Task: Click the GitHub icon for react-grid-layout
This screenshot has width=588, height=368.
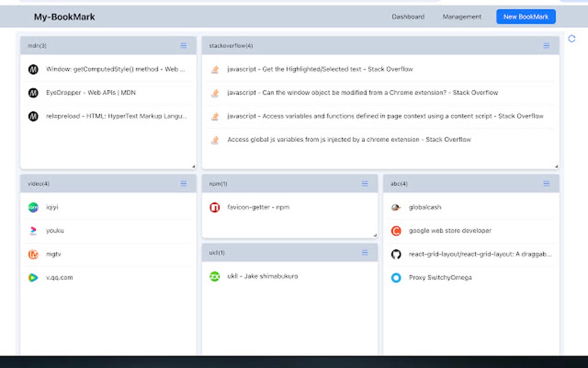Action: point(396,254)
